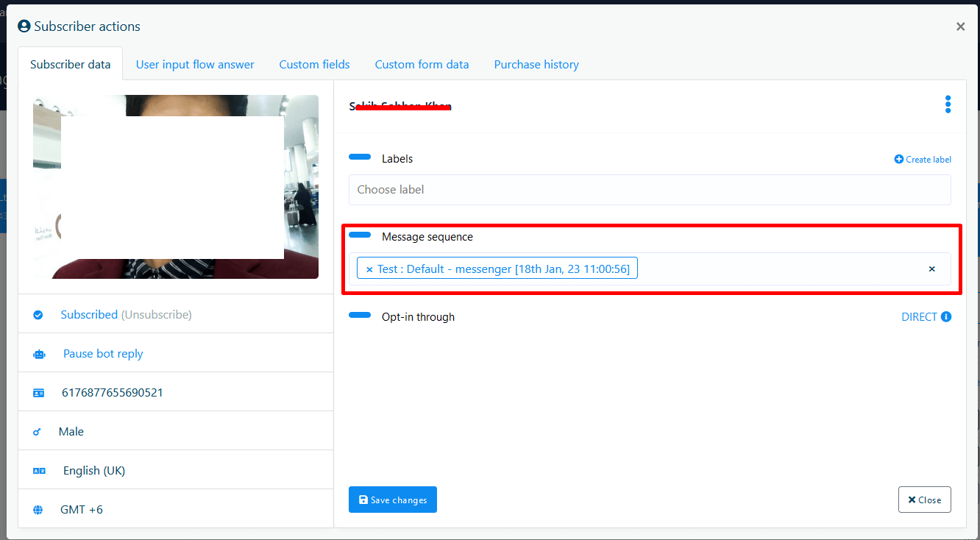Remove the Test Default messenger sequence tag
980x540 pixels.
pos(369,269)
